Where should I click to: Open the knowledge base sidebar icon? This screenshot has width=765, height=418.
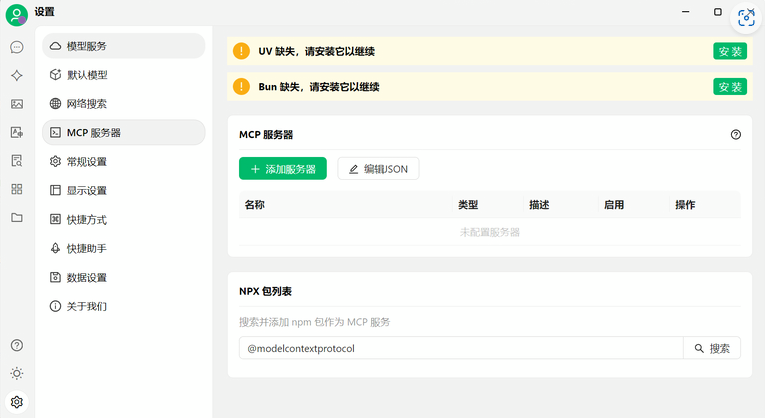point(17,160)
